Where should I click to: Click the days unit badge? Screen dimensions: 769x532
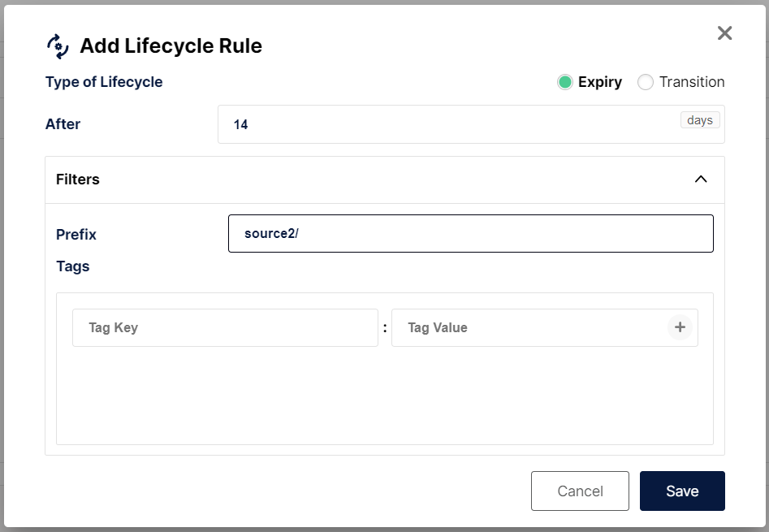(x=699, y=119)
